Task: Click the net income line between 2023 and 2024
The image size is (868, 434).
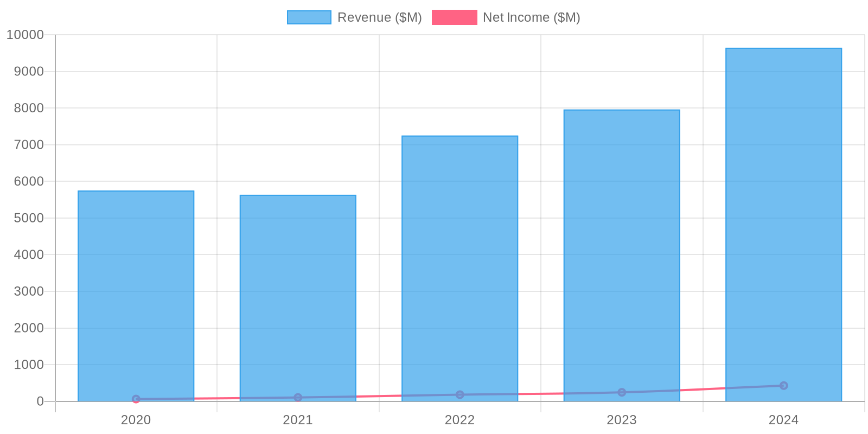Action: 703,390
